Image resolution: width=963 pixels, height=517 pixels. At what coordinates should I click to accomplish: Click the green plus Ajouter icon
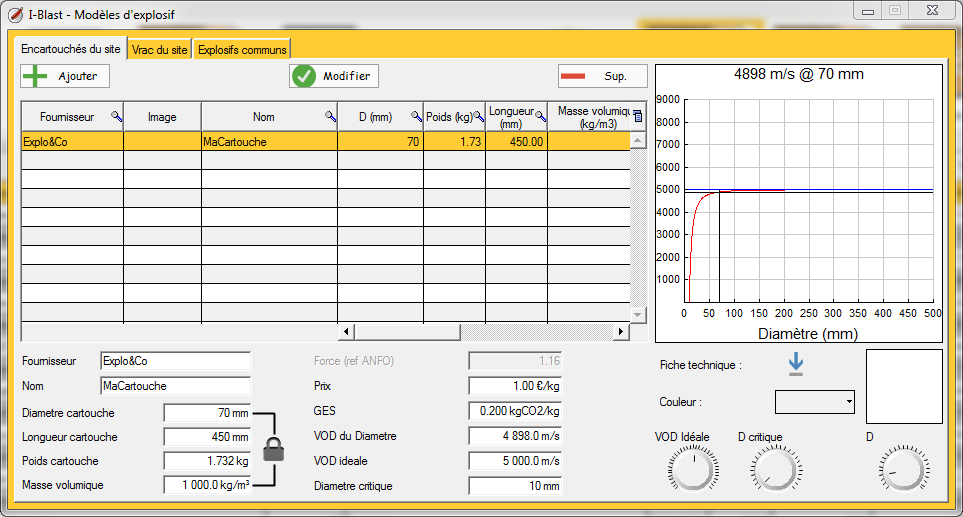[x=35, y=76]
